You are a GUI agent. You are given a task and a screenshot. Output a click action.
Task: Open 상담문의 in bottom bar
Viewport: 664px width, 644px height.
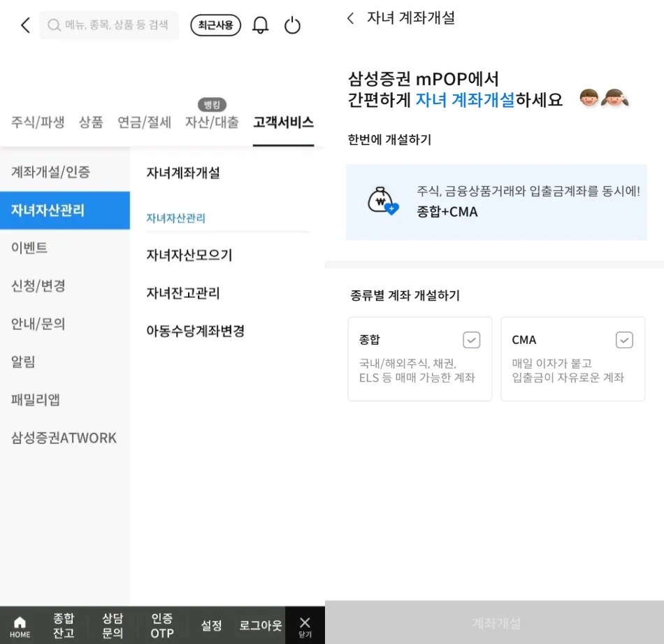(x=113, y=625)
